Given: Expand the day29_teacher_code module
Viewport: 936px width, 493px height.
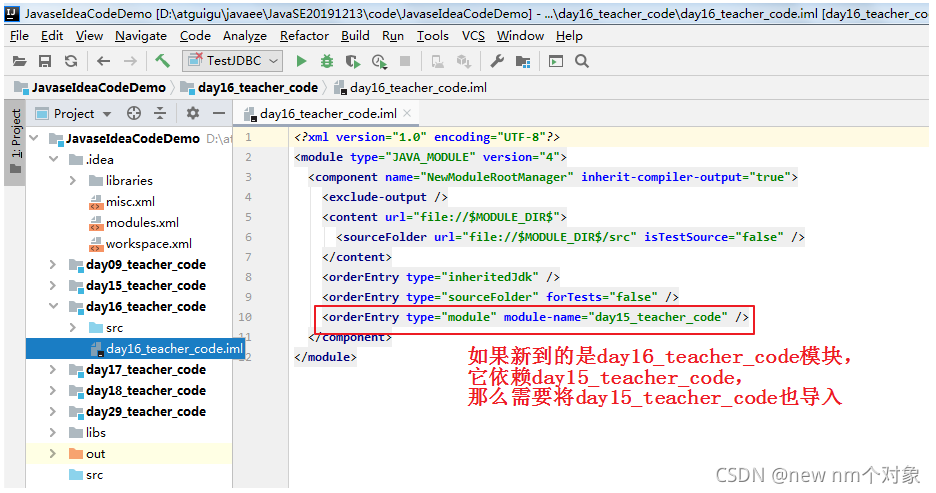Looking at the screenshot, I should 53,411.
